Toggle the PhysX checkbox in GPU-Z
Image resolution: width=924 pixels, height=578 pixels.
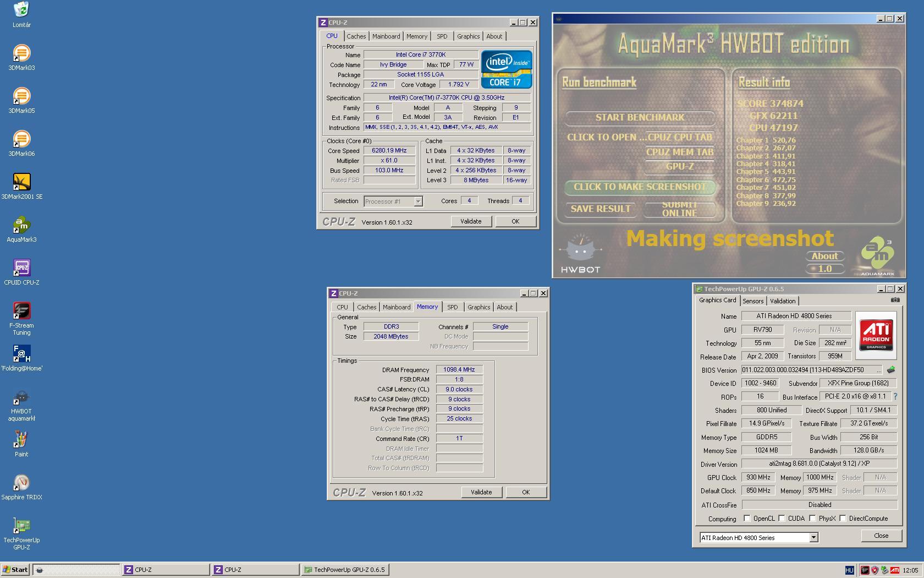(812, 519)
